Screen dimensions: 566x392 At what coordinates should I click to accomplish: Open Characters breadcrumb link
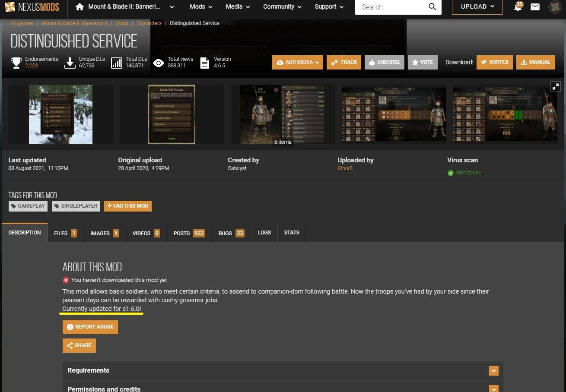click(x=149, y=23)
